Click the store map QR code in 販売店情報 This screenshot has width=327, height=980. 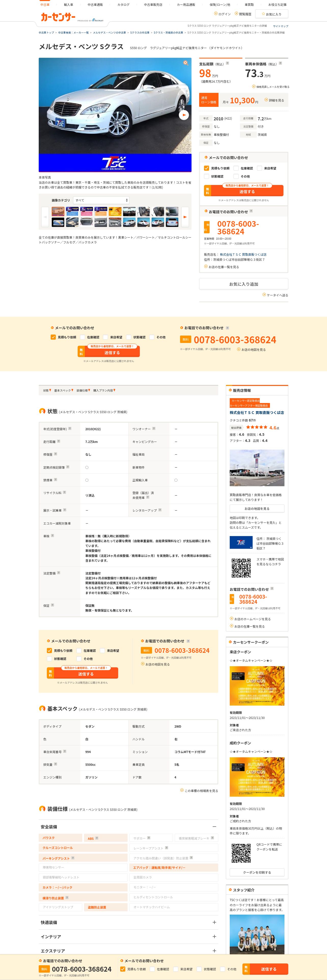[241, 568]
